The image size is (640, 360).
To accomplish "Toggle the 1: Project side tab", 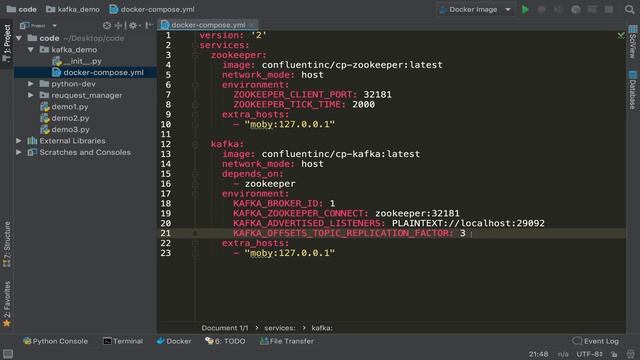I will [x=7, y=43].
